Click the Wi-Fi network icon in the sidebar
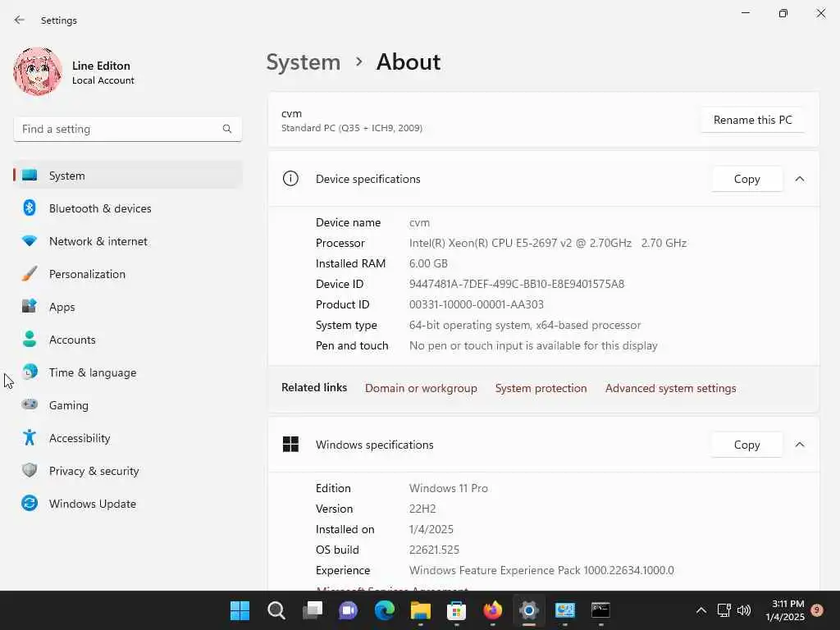The image size is (840, 630). [x=30, y=241]
